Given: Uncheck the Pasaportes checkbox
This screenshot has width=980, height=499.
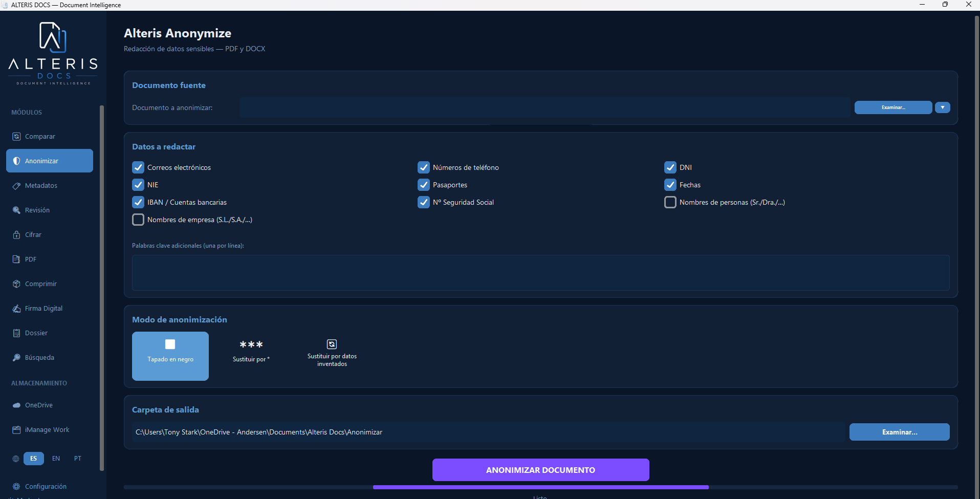Looking at the screenshot, I should (x=424, y=185).
